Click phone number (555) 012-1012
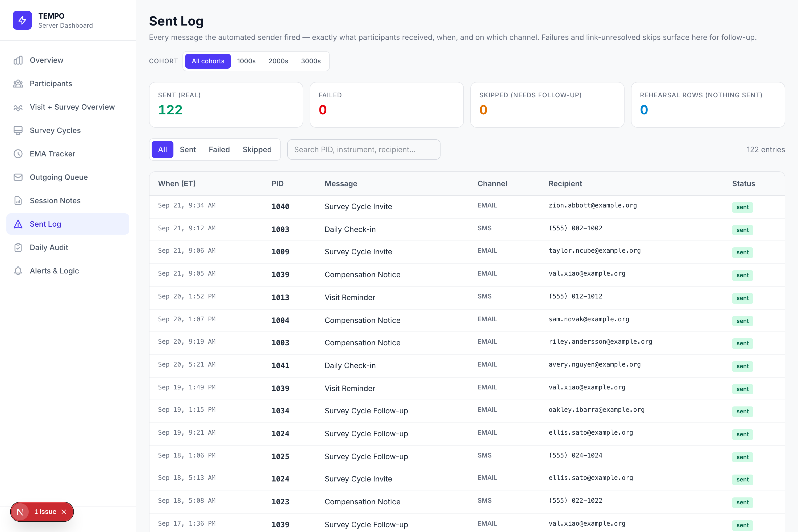Screen dimensions: 798x532 click(x=575, y=296)
